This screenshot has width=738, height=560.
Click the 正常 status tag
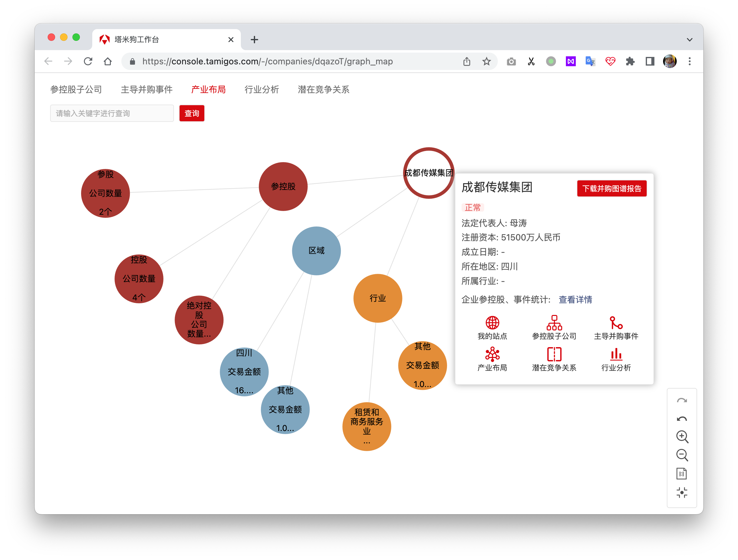click(472, 208)
